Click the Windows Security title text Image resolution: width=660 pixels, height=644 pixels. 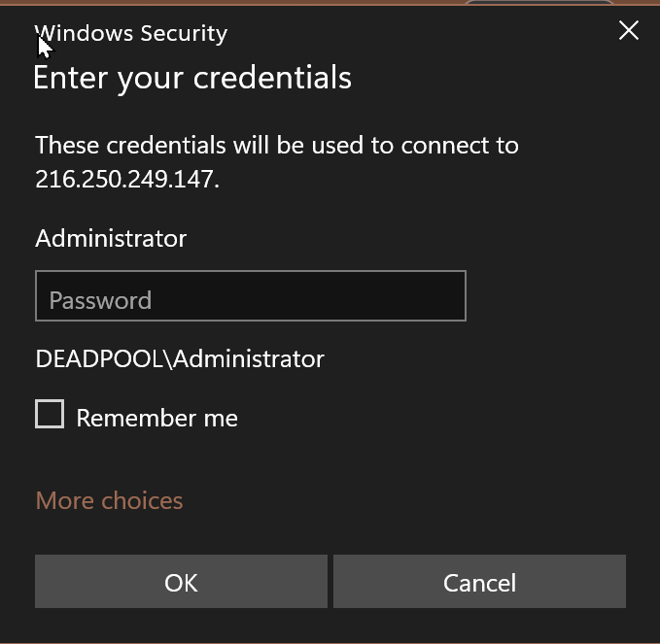[x=131, y=33]
